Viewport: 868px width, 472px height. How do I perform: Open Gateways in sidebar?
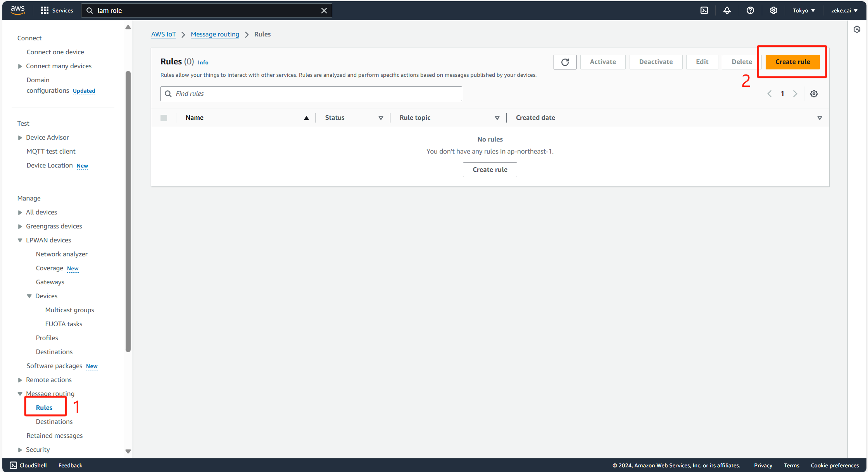[50, 282]
